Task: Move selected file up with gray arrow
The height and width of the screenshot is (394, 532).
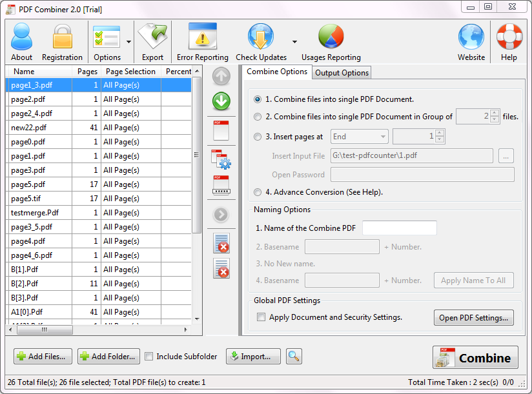Action: click(221, 76)
